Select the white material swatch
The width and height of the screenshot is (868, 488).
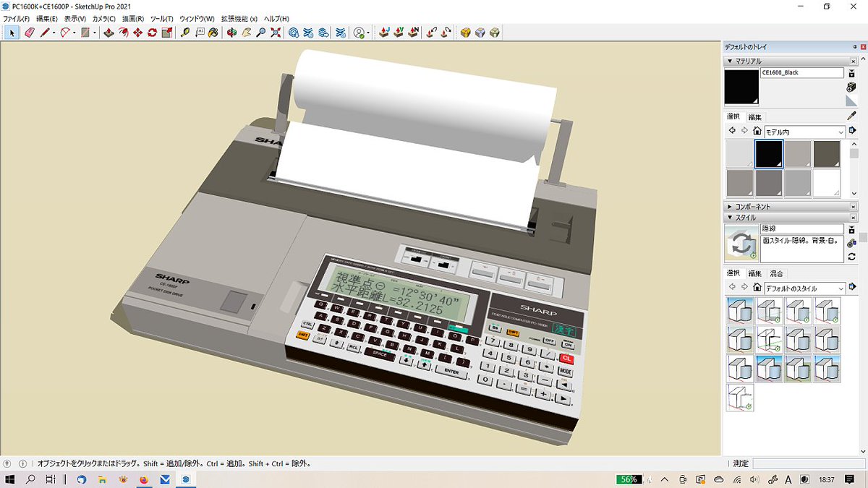(826, 183)
